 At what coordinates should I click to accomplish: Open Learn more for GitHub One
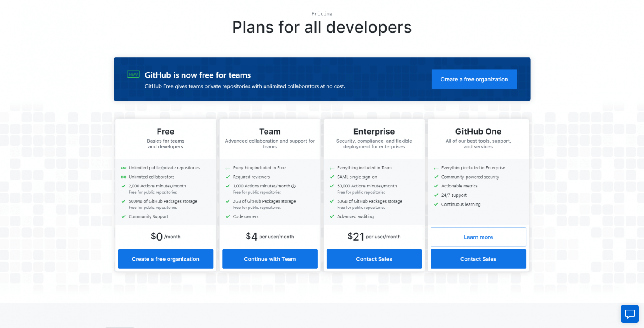[x=478, y=237]
